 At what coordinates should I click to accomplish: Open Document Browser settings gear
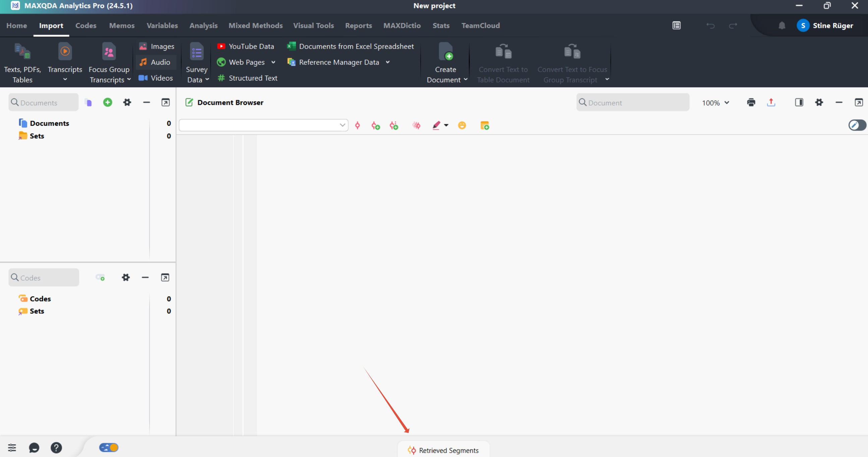[819, 103]
